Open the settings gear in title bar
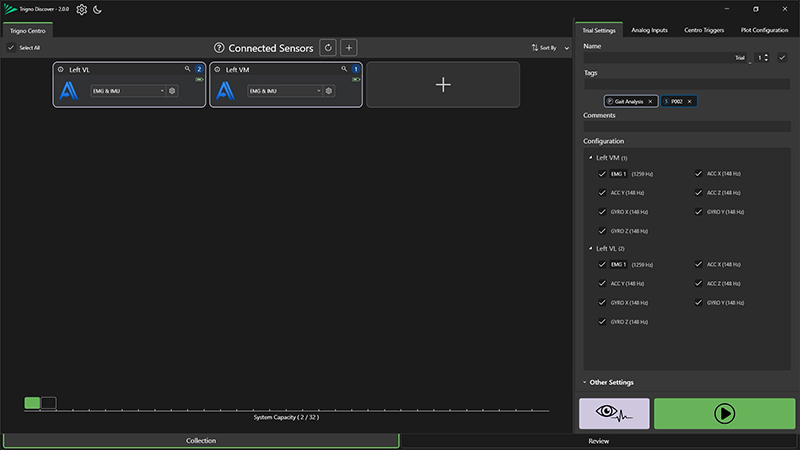The image size is (800, 450). point(81,9)
